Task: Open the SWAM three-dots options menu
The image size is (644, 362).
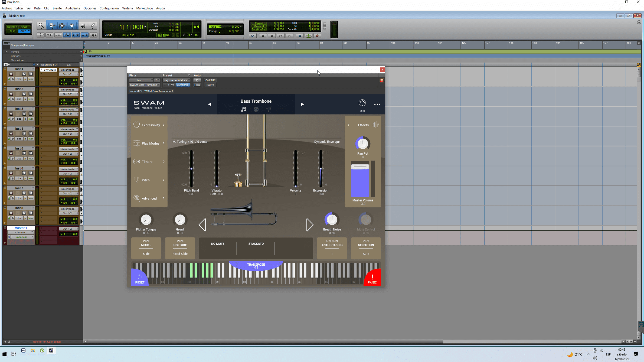Action: coord(377,104)
